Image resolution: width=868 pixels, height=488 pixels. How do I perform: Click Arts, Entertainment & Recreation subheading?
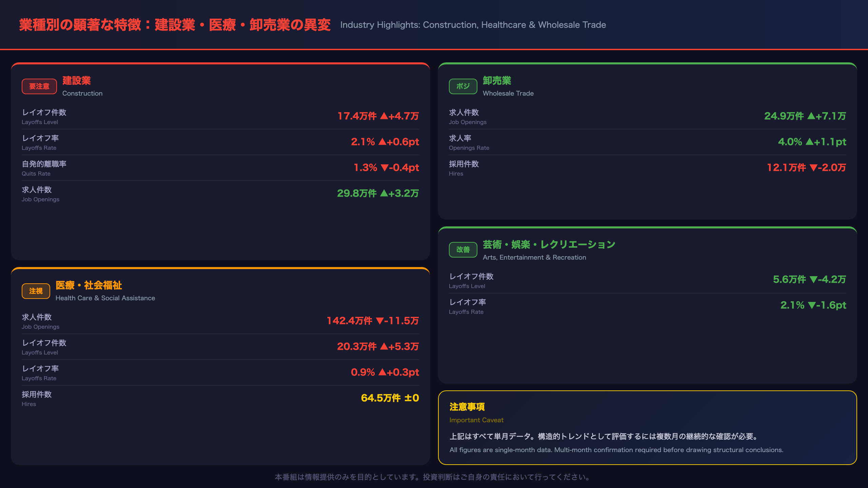pos(534,257)
